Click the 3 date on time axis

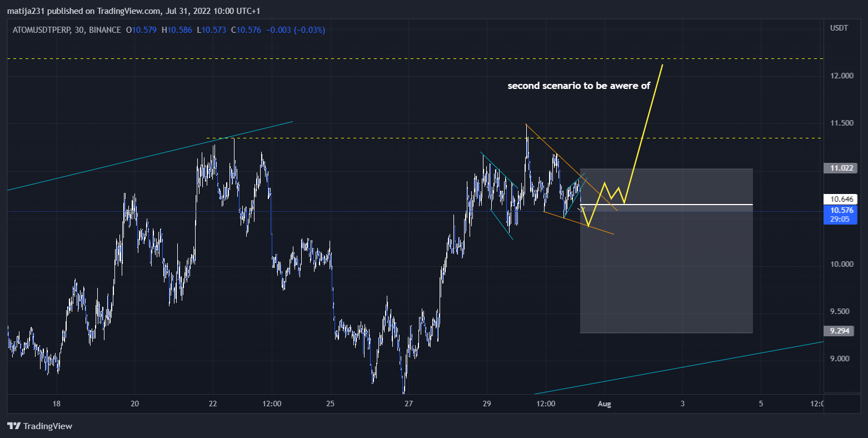pos(682,404)
